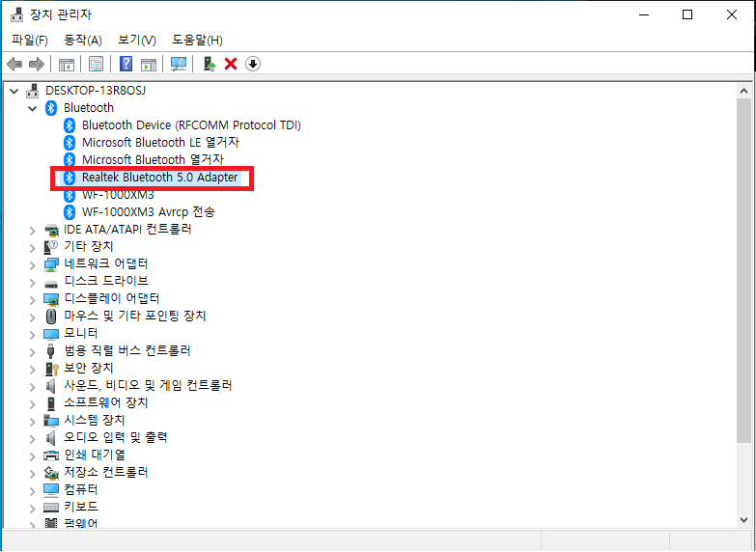Click the 저장소 컨트롤러 category icon
Screen dimensions: 756x552
(x=51, y=473)
